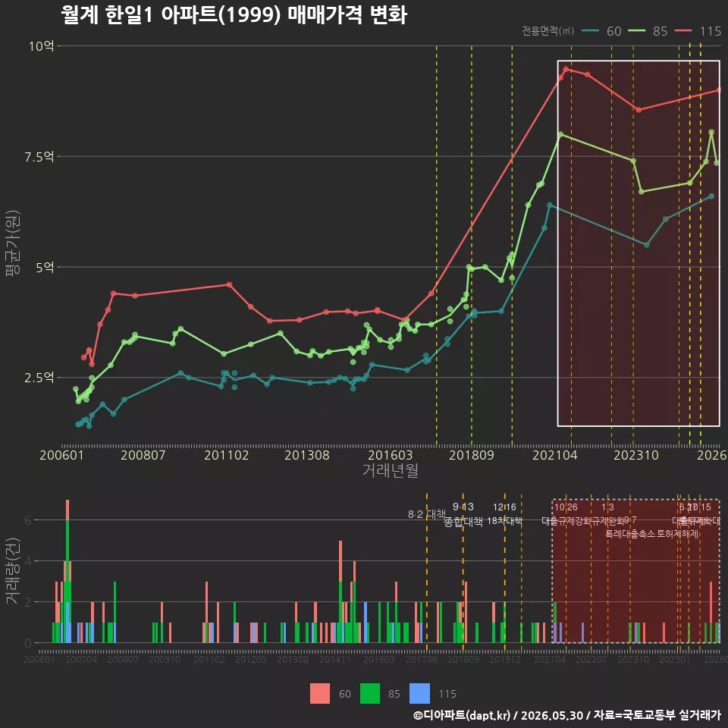Click the 거래량(건) volume axis title
The width and height of the screenshot is (728, 728).
[x=13, y=571]
